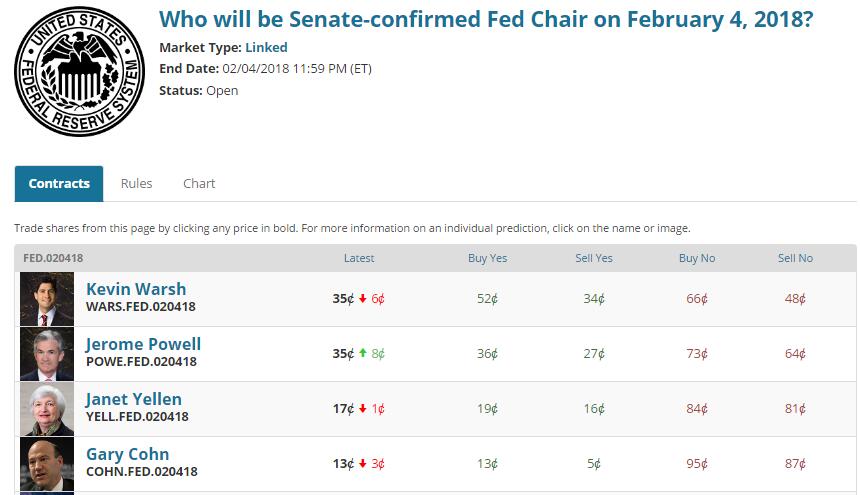This screenshot has height=495, width=860.
Task: Open the Jerome Powell contract link
Action: (x=143, y=345)
